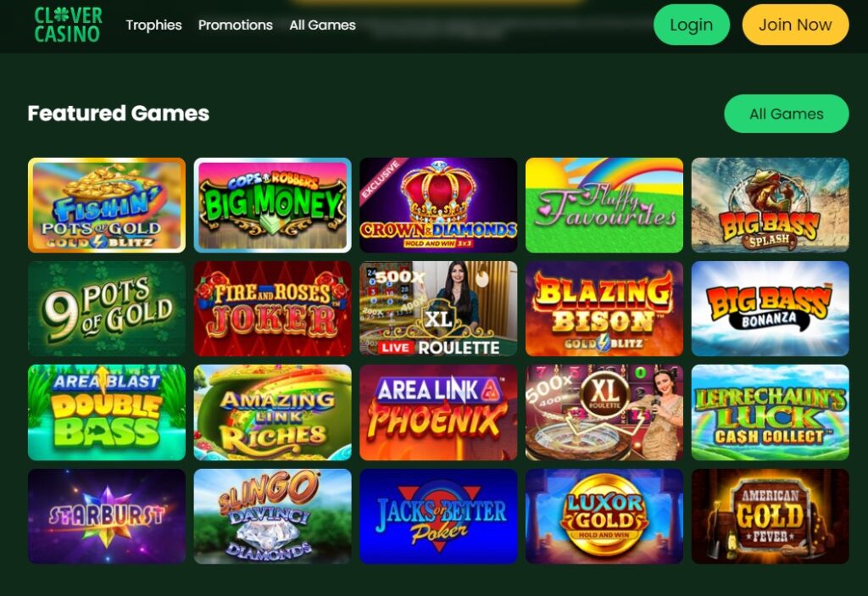Screen dimensions: 868x596
Task: Click the green Login button
Action: tap(692, 25)
